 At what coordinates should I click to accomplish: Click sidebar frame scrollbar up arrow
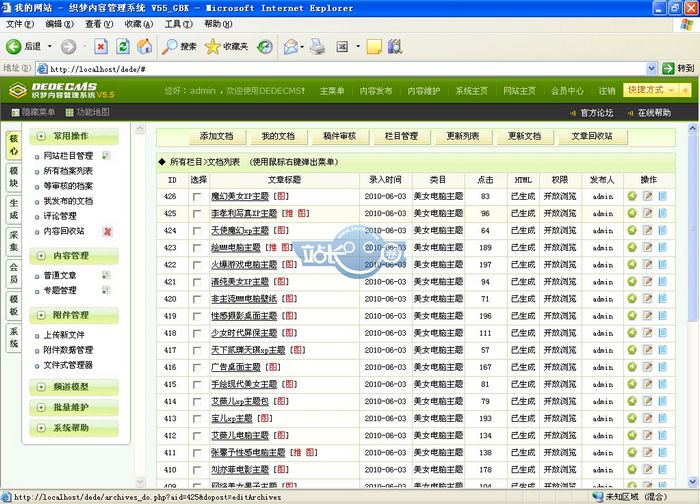pyautogui.click(x=140, y=129)
